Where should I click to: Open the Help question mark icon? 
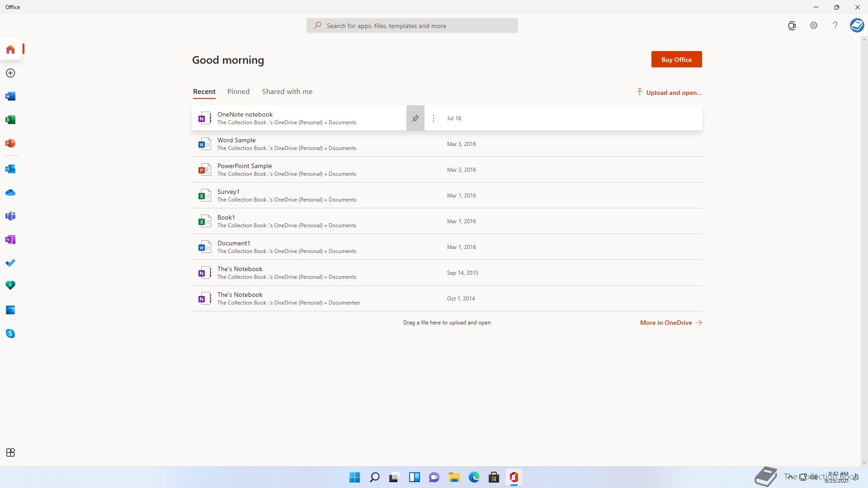(x=835, y=26)
